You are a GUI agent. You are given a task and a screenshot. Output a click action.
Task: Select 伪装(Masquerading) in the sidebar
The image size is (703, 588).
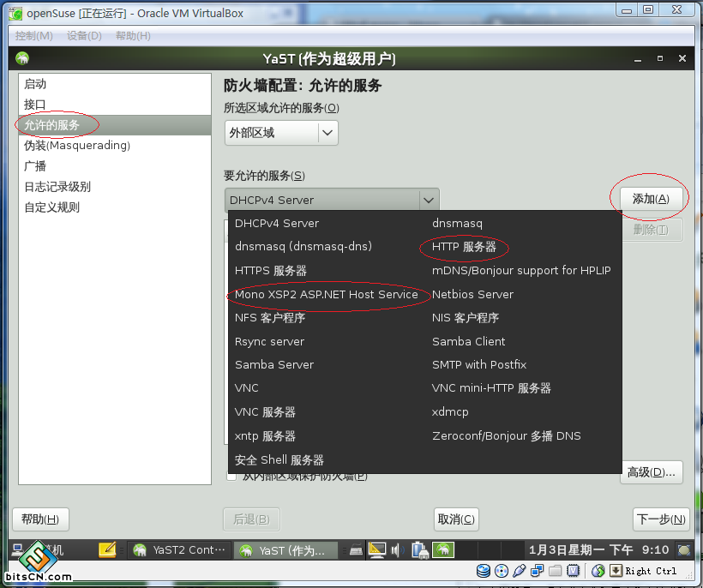click(x=115, y=145)
